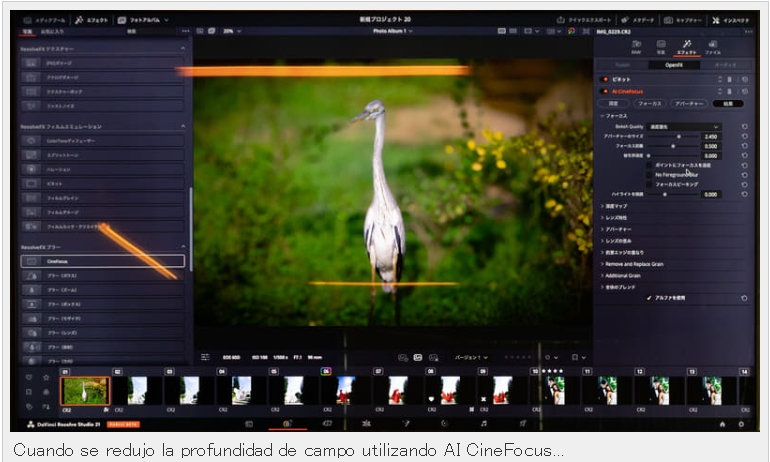This screenshot has width=770, height=462.
Task: Select thumbnail 01 heron photo in filmstrip
Action: tap(85, 391)
